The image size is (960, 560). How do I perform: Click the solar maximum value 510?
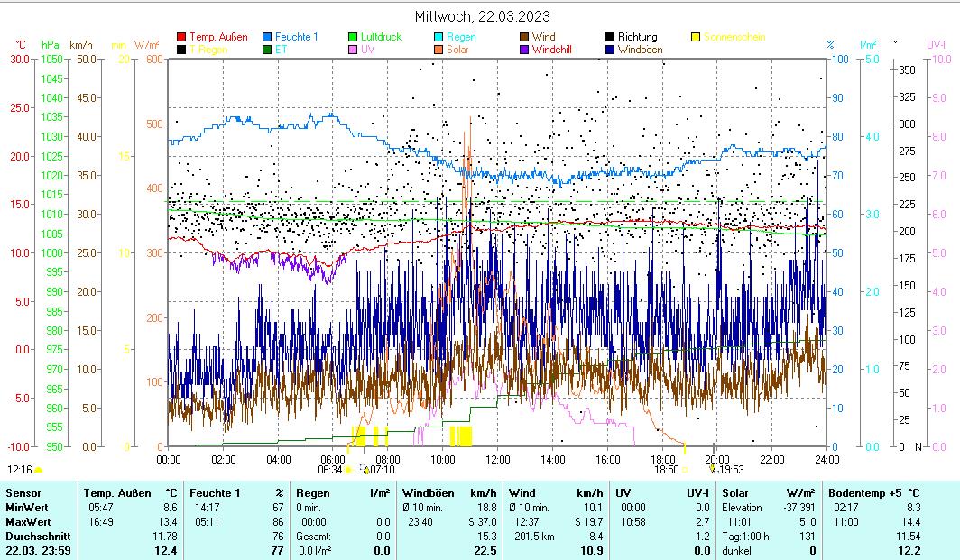(x=808, y=522)
